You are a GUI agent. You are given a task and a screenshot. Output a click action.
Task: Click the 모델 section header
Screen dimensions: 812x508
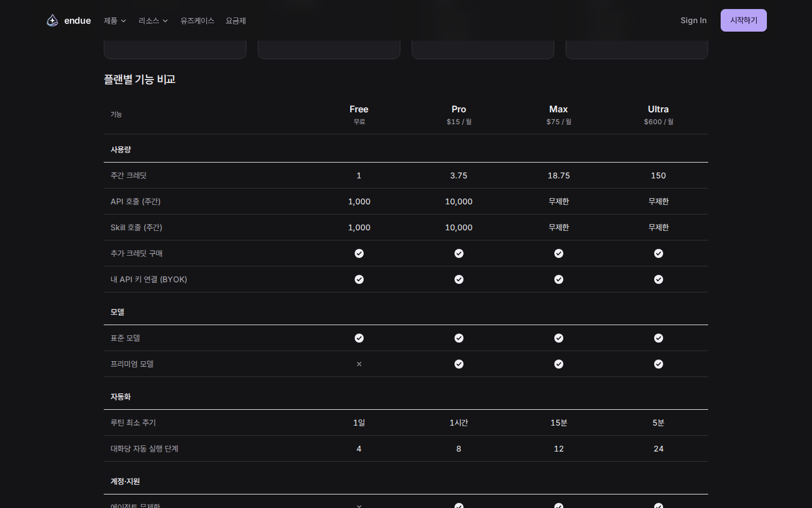117,312
